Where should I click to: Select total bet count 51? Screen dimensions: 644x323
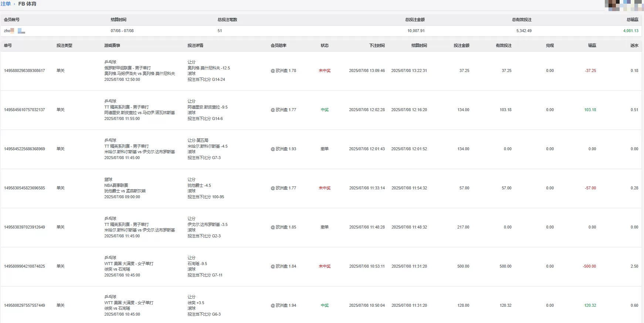(220, 31)
